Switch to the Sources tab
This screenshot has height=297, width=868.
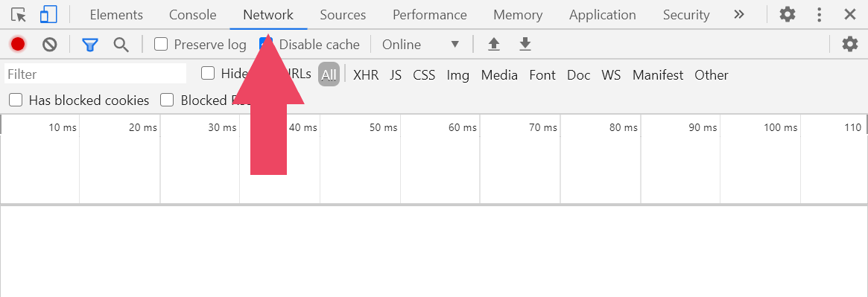[343, 15]
